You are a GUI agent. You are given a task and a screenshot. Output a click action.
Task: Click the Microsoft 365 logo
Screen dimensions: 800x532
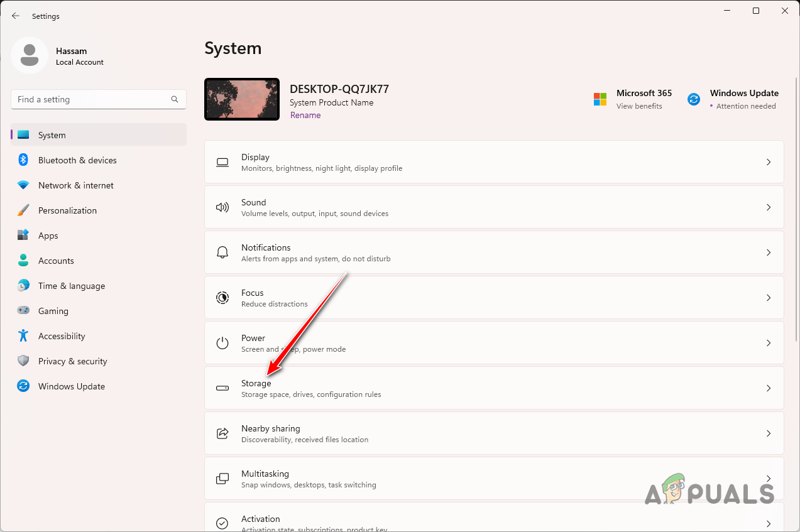[x=600, y=99]
